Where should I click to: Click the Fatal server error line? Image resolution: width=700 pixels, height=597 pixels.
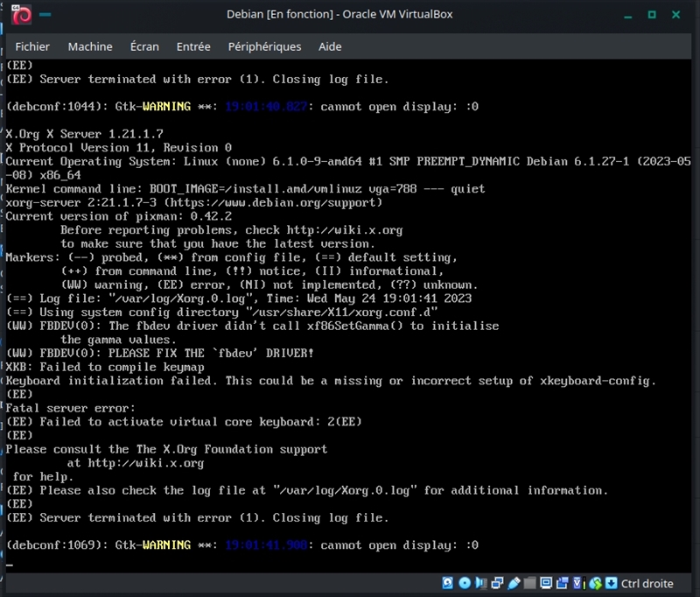(70, 408)
